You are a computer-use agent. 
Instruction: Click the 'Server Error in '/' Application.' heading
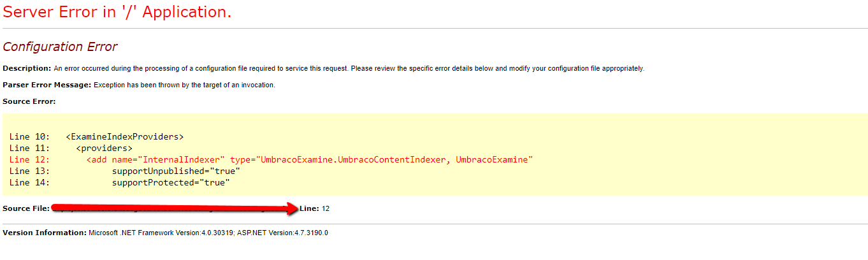(117, 12)
